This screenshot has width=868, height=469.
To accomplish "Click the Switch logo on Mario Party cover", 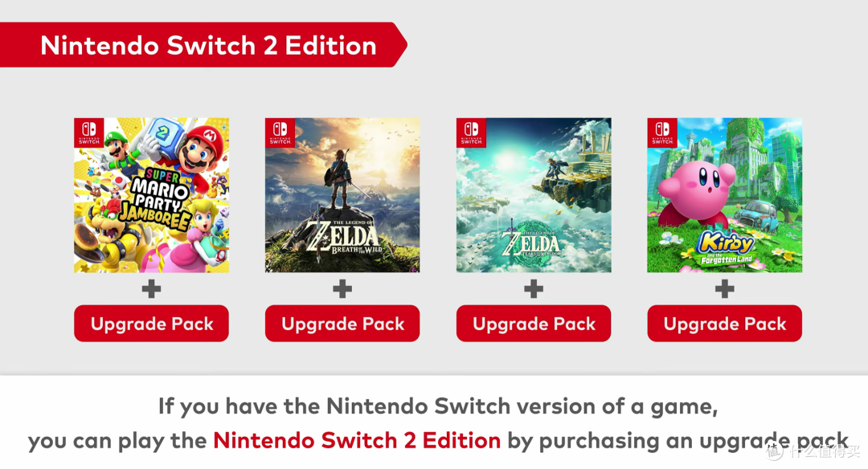I will pyautogui.click(x=89, y=133).
